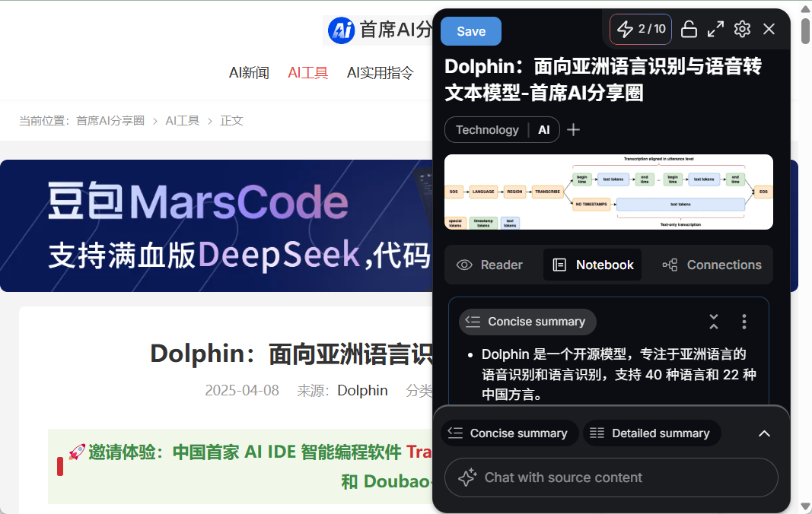The height and width of the screenshot is (514, 812).
Task: Click the Reader eye icon
Action: coord(464,265)
